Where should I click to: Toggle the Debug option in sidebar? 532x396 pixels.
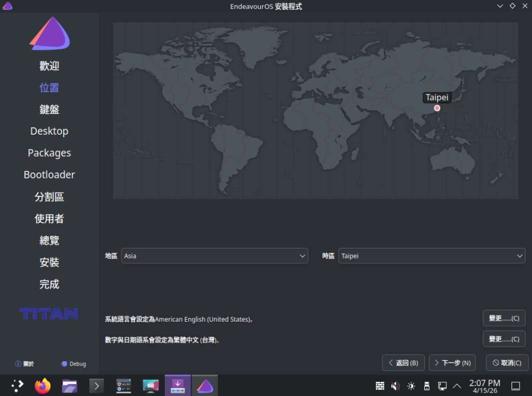pyautogui.click(x=73, y=364)
